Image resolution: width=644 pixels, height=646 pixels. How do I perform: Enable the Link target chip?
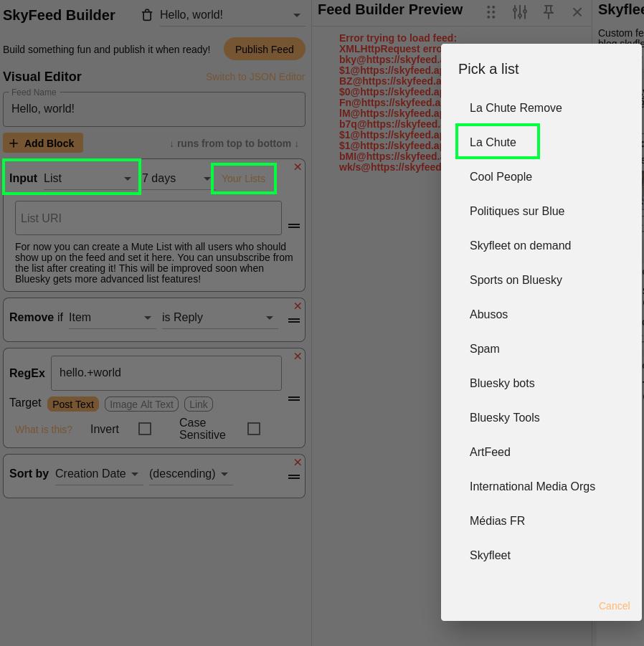pyautogui.click(x=199, y=404)
